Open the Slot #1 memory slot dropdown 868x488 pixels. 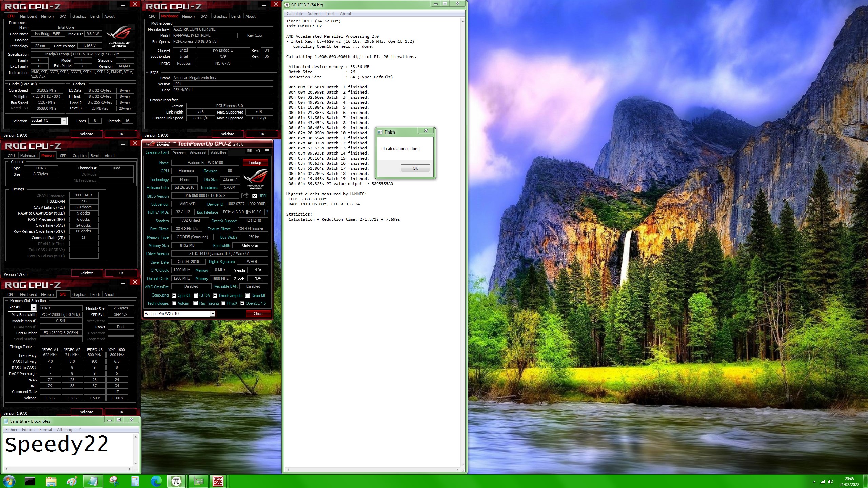[33, 307]
